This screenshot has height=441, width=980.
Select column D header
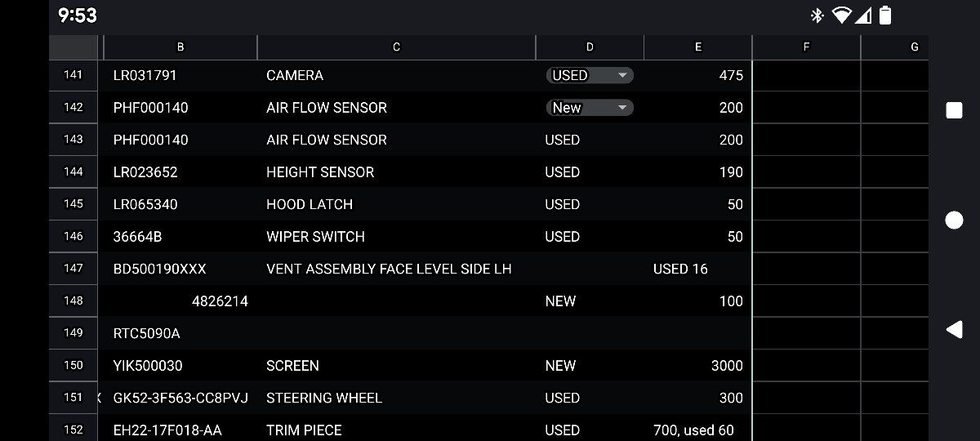(590, 47)
